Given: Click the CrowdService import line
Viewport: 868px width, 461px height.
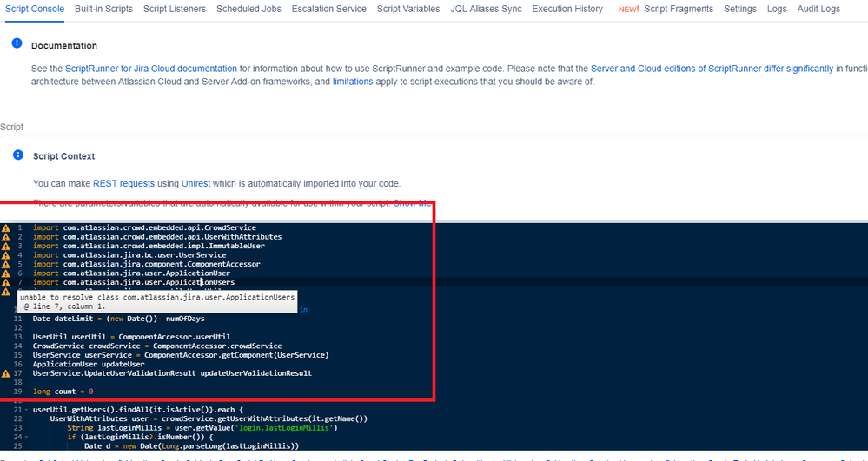Looking at the screenshot, I should (x=144, y=227).
